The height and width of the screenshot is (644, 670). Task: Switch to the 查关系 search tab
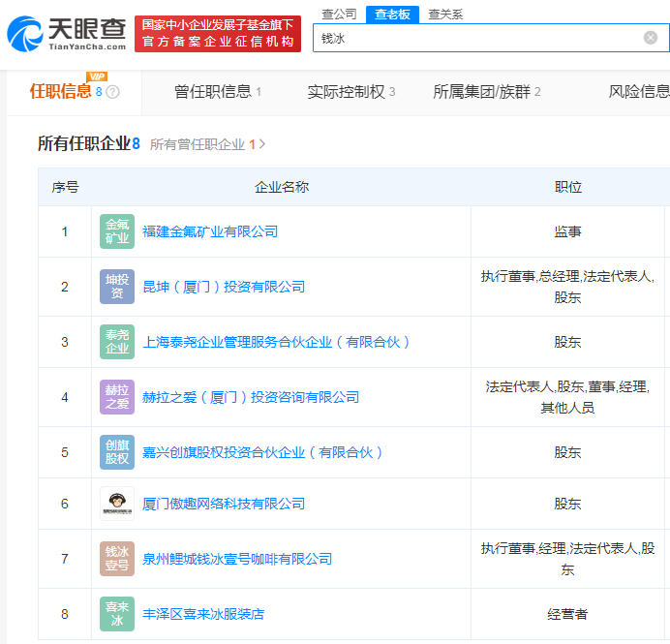pyautogui.click(x=445, y=14)
